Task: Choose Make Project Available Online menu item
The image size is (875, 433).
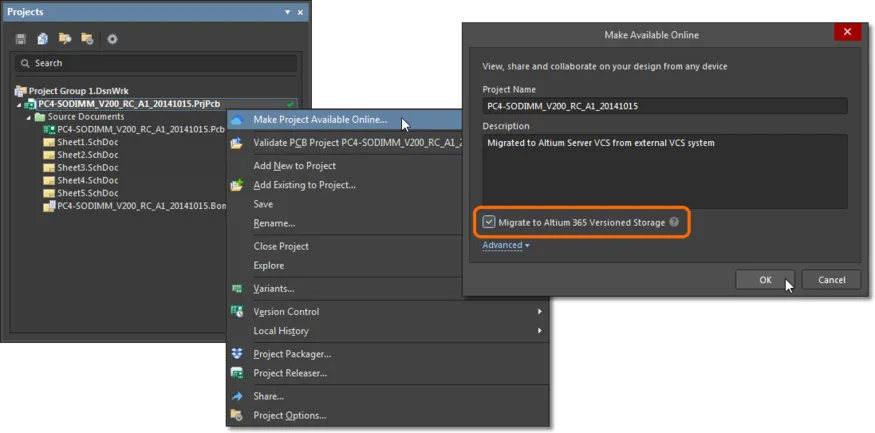Action: point(345,119)
